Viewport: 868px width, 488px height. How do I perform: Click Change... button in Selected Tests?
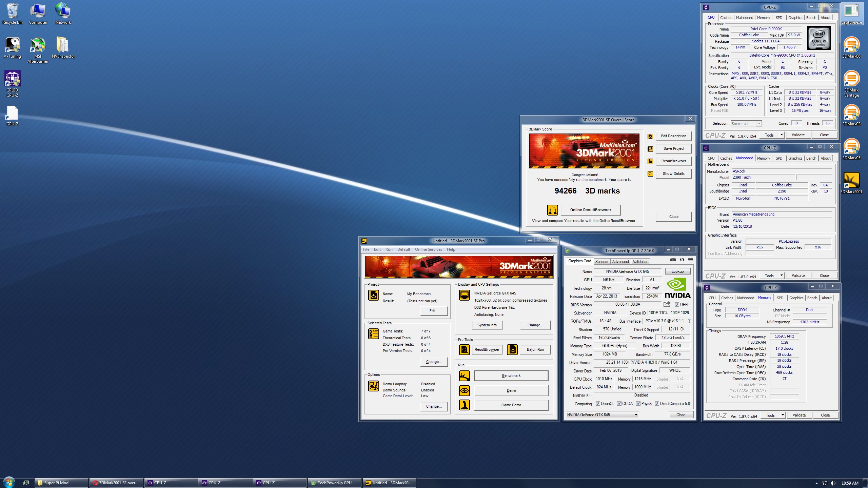(434, 362)
